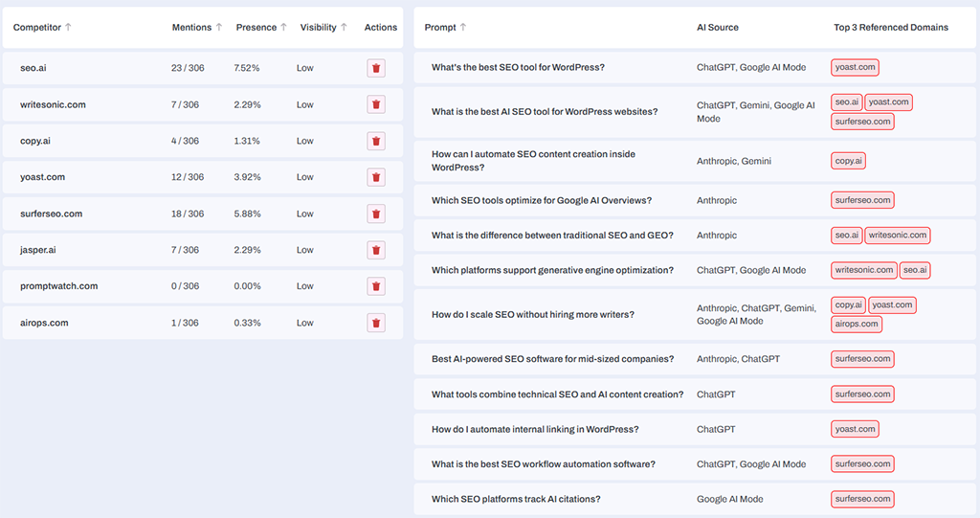
Task: Open the prompt about best WordPress SEO tool
Action: coord(518,68)
